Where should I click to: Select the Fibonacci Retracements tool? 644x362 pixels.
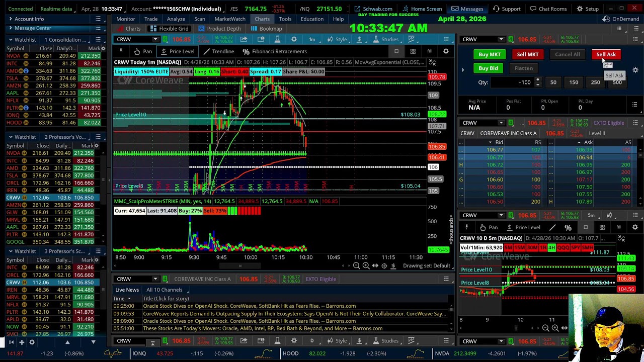274,51
